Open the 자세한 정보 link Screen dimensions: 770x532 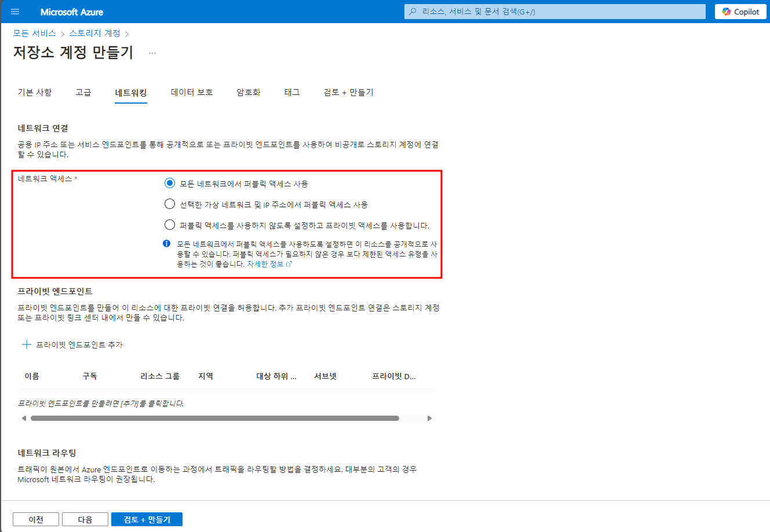pos(269,264)
